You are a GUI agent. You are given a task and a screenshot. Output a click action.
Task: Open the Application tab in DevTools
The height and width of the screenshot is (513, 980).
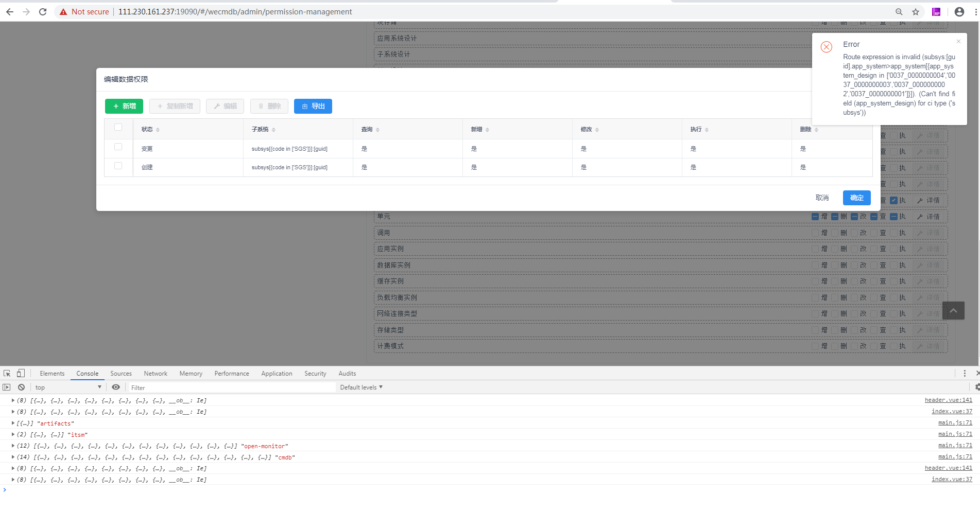pos(277,373)
